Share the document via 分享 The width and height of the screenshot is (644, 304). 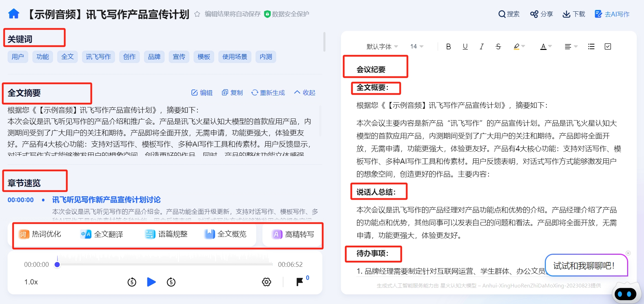click(541, 14)
